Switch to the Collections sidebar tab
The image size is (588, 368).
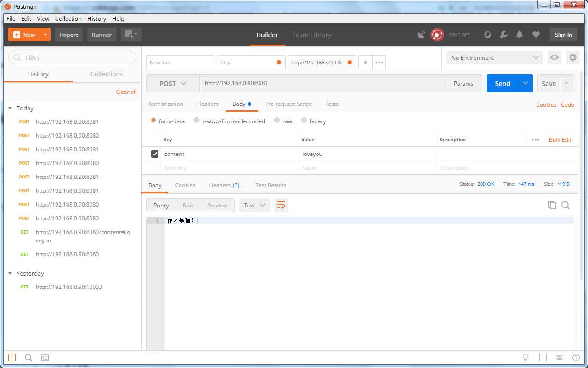pyautogui.click(x=107, y=74)
